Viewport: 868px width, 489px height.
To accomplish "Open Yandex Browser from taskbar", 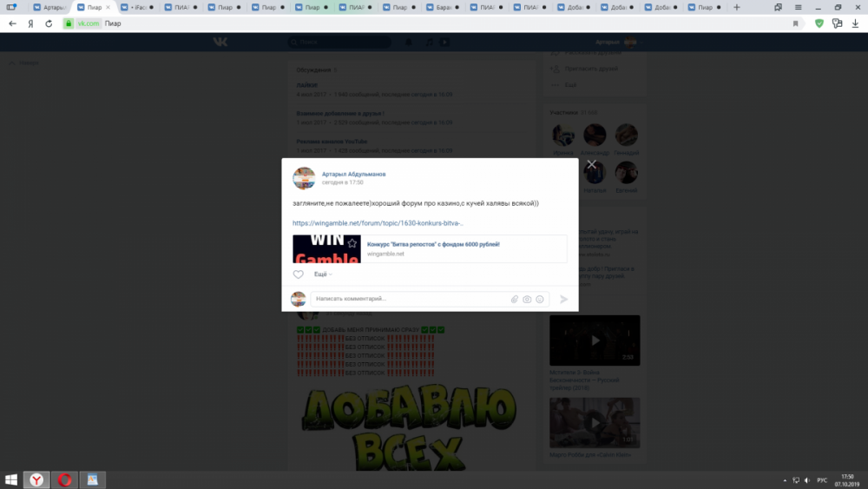I will (36, 479).
